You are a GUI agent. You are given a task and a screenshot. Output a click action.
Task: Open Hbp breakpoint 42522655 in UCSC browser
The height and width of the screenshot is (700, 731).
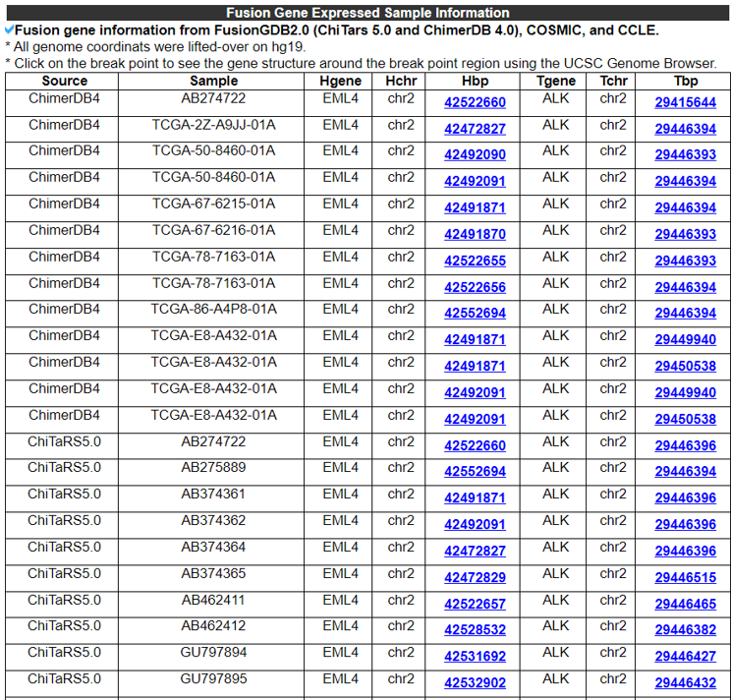click(475, 261)
